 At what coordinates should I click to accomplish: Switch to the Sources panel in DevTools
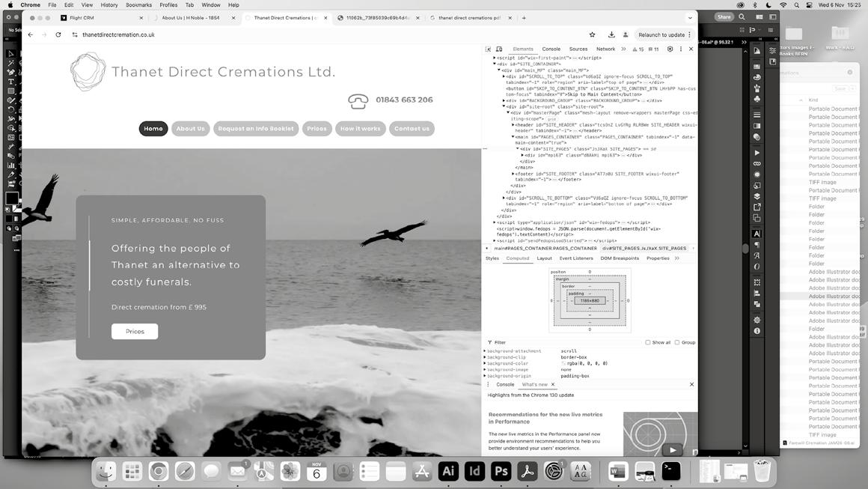coord(578,49)
